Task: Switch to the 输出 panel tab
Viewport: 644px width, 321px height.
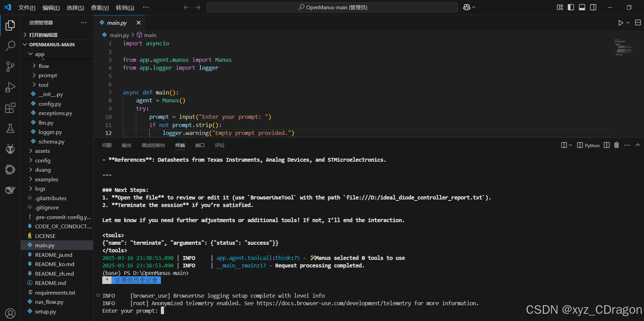Action: [127, 145]
